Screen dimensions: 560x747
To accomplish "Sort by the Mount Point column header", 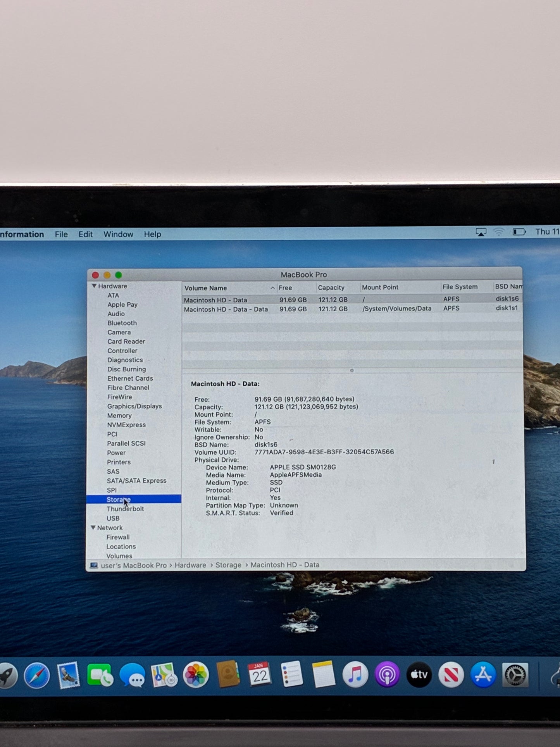I will (x=380, y=287).
